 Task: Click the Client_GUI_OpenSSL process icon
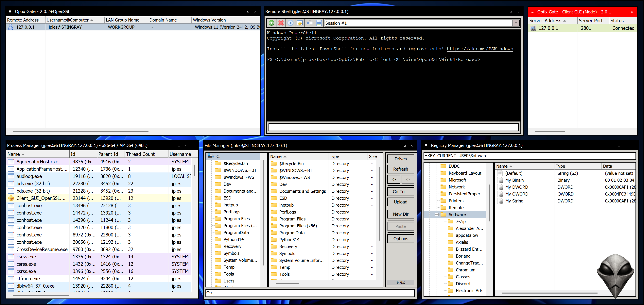(11, 198)
